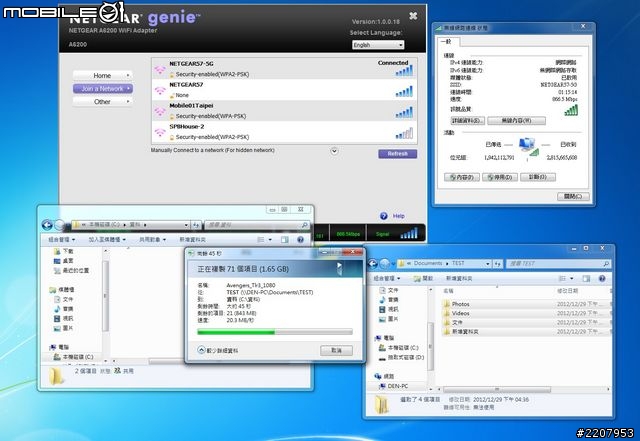Collapse details with 較少詳細資料 in copy dialog
The image size is (640, 441).
click(x=218, y=350)
